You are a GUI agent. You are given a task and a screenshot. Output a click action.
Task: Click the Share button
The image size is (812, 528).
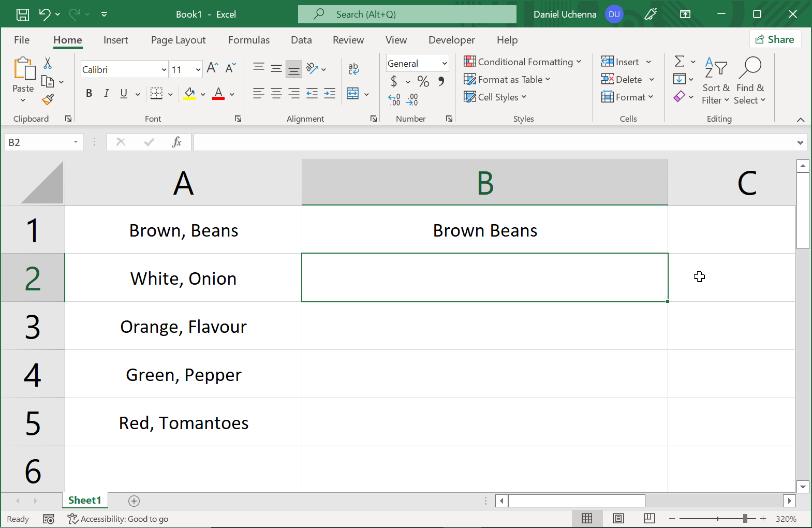click(775, 39)
